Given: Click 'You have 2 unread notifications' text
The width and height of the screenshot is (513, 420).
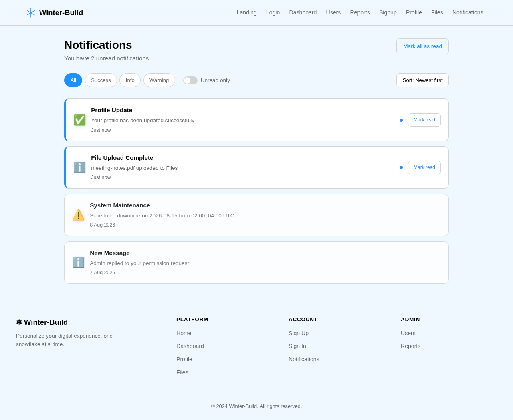Looking at the screenshot, I should (x=107, y=58).
